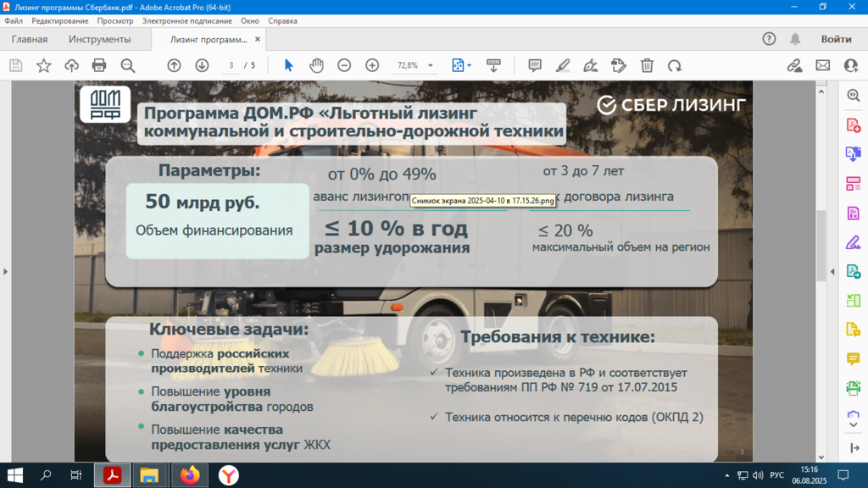Activate the Hand pan tool

click(316, 65)
